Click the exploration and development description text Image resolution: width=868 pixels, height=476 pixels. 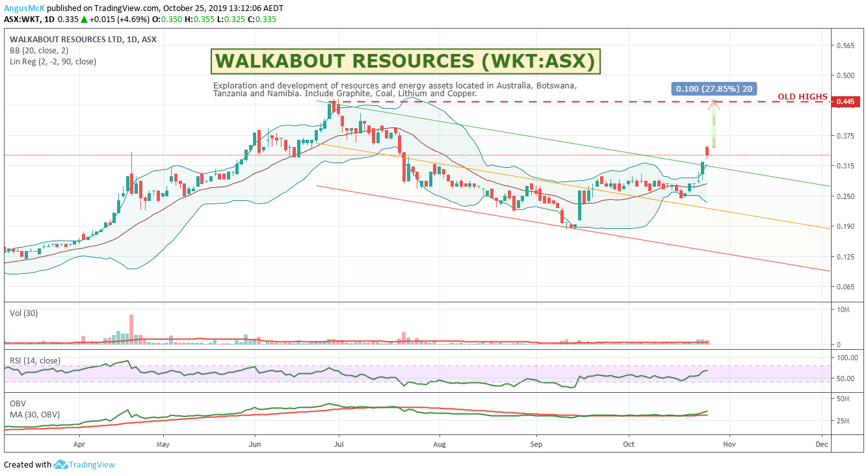click(x=395, y=90)
